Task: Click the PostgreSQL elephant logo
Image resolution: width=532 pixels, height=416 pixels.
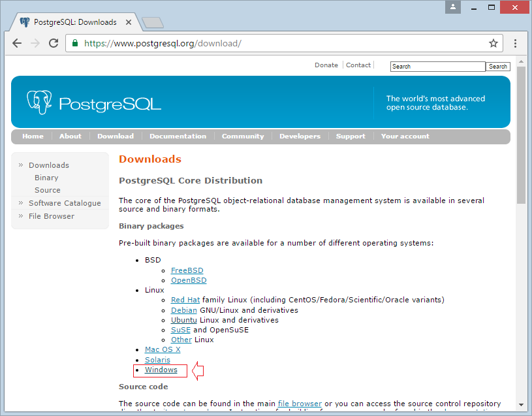Action: 39,102
